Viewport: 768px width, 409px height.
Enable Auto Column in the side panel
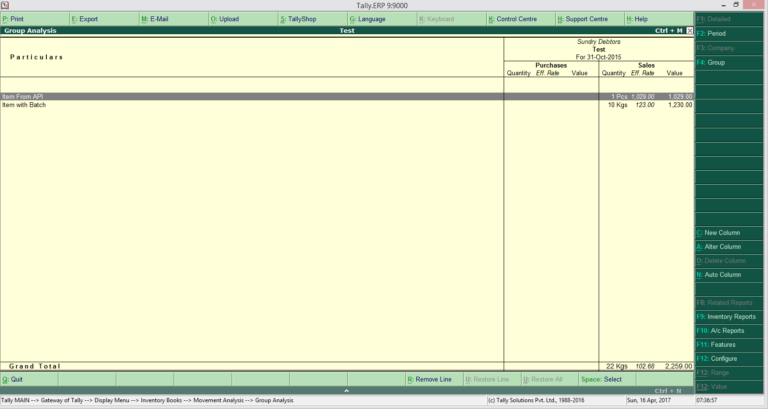point(730,274)
